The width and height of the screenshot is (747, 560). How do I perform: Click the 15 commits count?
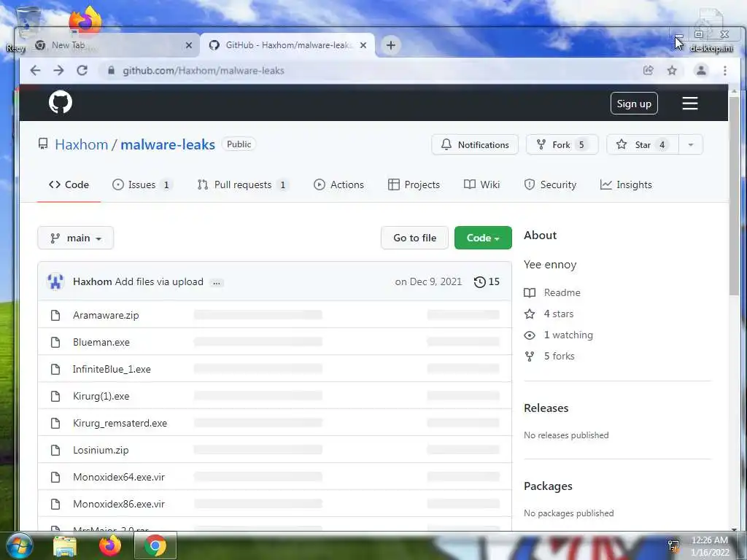(x=494, y=282)
